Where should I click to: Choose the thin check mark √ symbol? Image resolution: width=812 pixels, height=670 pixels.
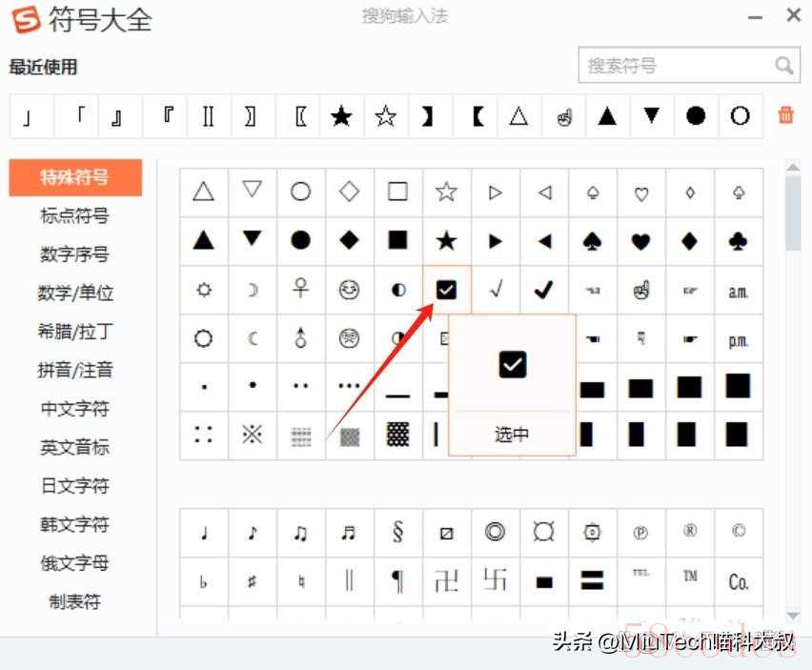coord(495,290)
